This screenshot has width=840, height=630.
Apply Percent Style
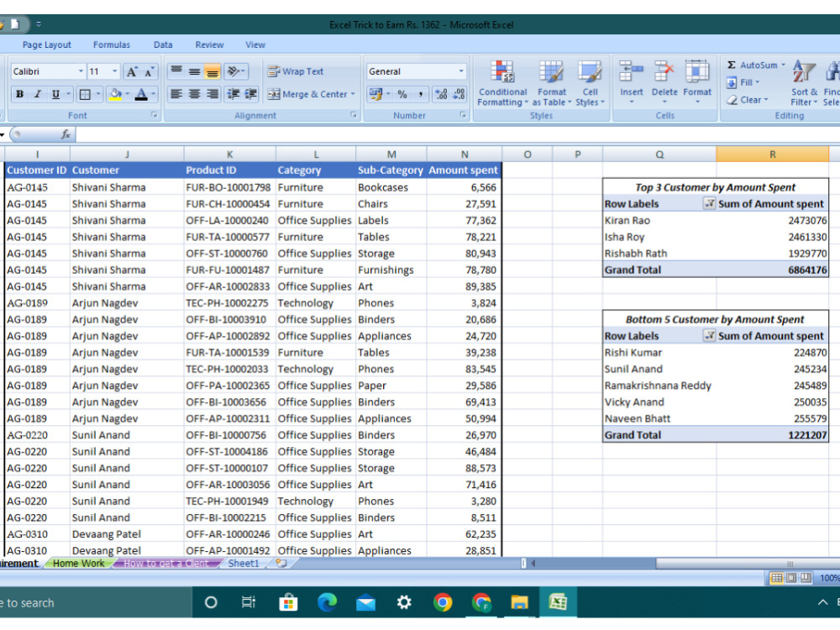402,94
